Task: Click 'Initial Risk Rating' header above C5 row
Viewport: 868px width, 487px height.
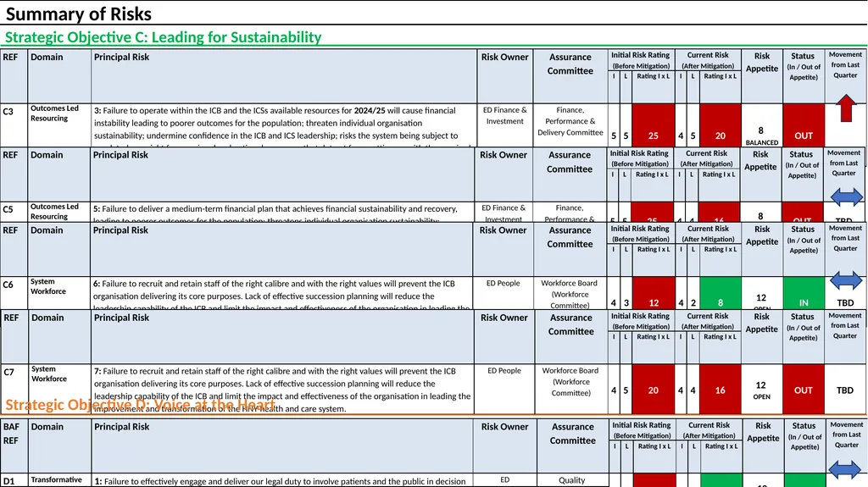Action: click(639, 158)
